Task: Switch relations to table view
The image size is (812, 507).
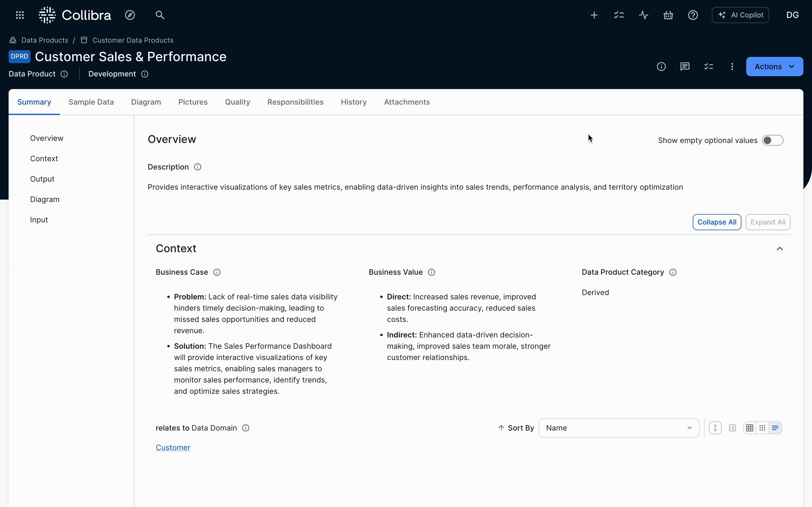Action: coord(750,428)
